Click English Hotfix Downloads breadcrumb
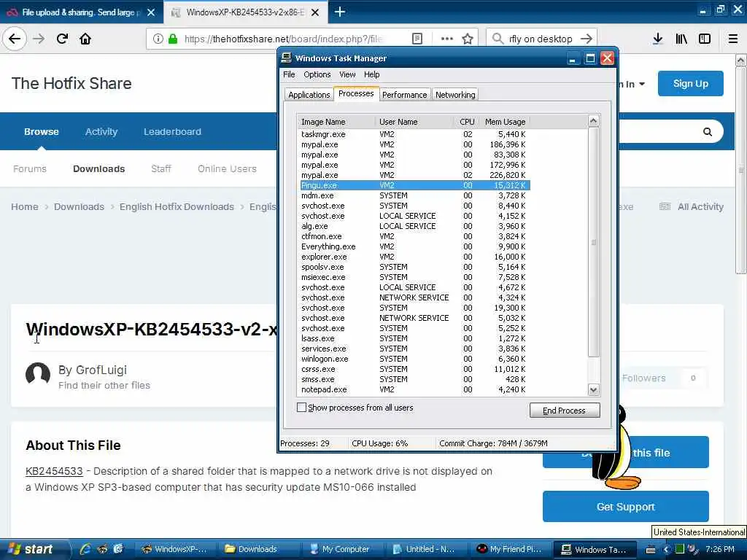 pos(177,207)
